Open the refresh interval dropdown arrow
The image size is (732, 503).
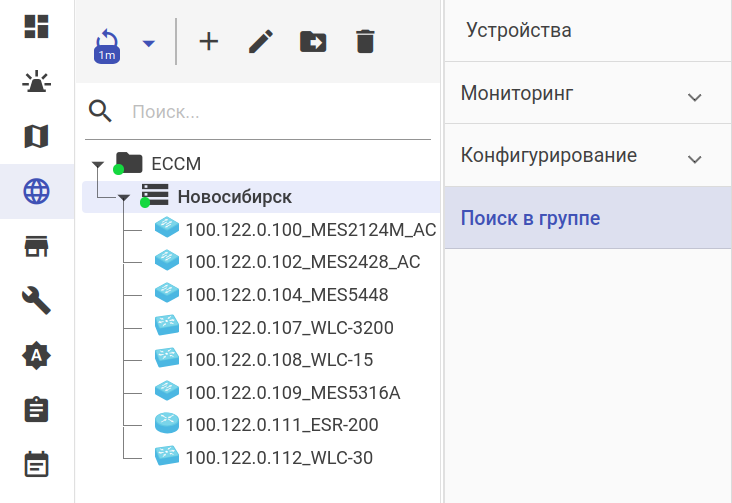[148, 43]
